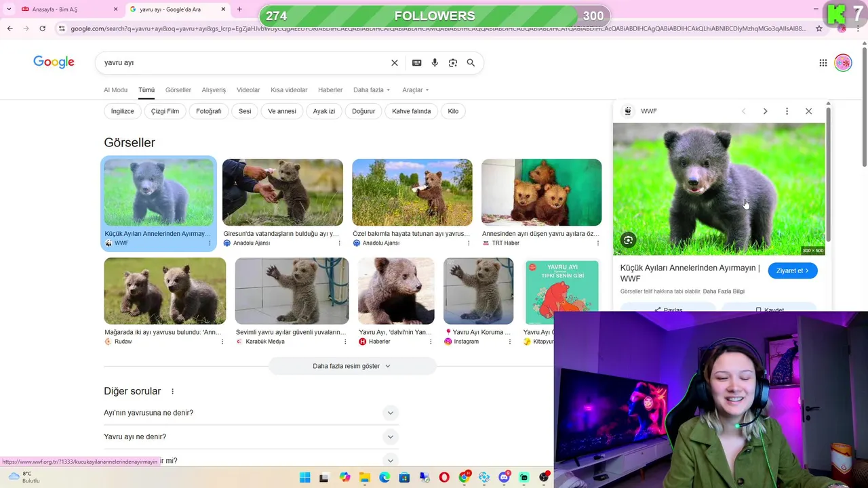Open the Google account avatar
Image resolution: width=868 pixels, height=488 pixels.
[x=843, y=62]
